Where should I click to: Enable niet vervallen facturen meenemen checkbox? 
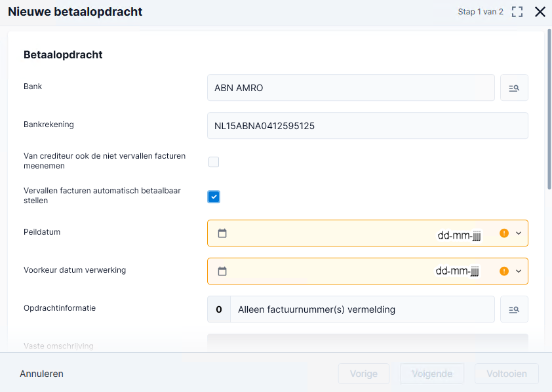point(214,162)
